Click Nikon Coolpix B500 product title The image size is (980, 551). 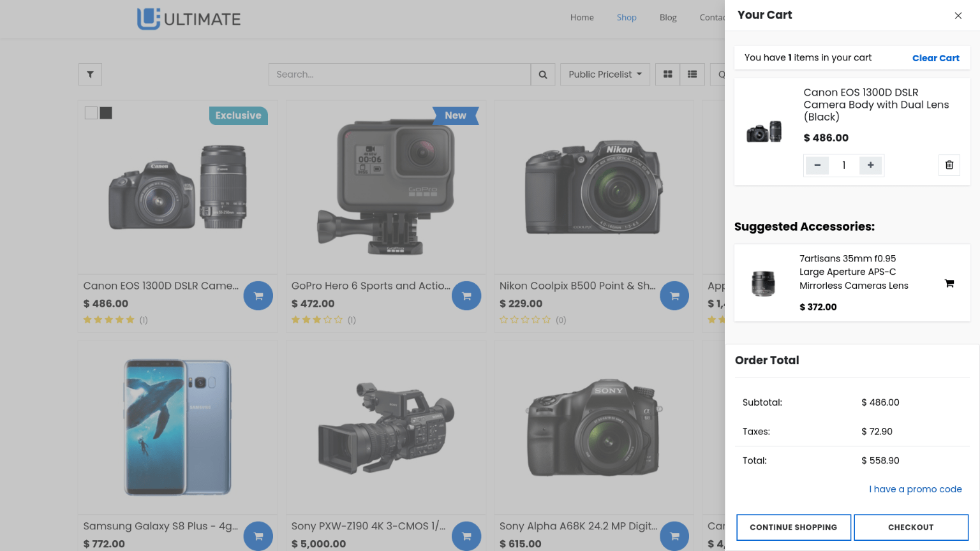577,286
